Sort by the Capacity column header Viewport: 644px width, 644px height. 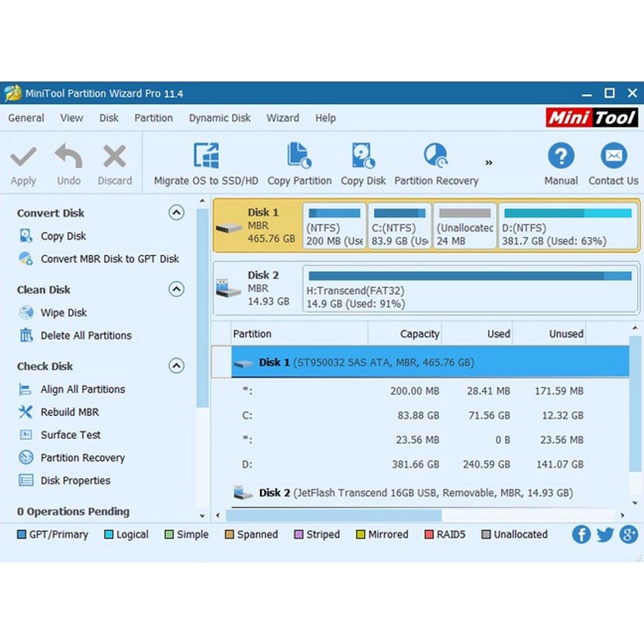point(404,334)
